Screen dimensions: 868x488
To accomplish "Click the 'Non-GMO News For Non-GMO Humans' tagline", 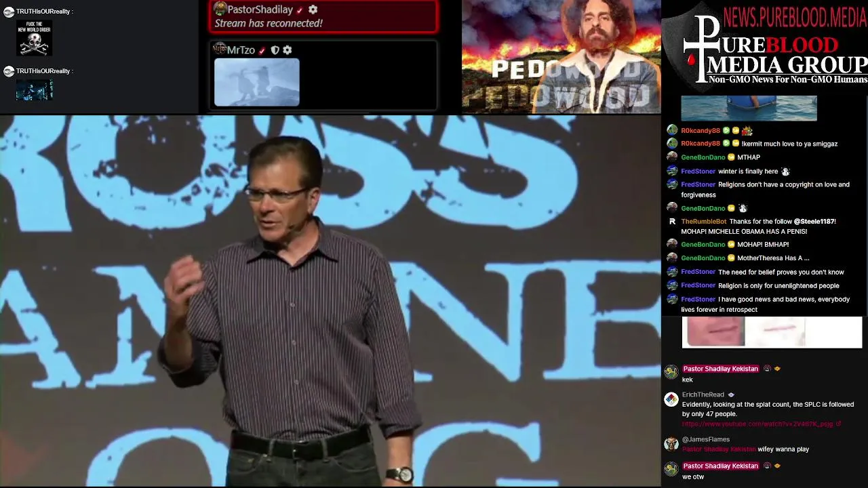I will click(x=787, y=79).
